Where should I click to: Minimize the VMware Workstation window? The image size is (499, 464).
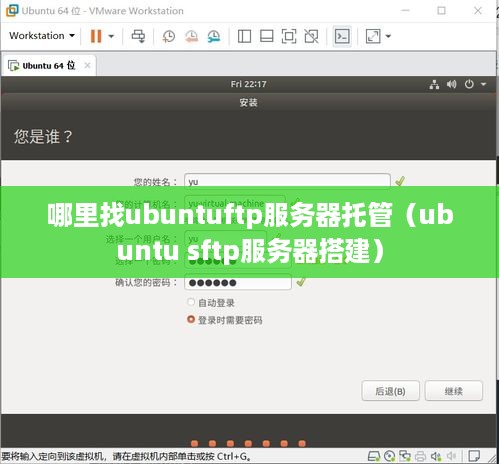[x=405, y=11]
